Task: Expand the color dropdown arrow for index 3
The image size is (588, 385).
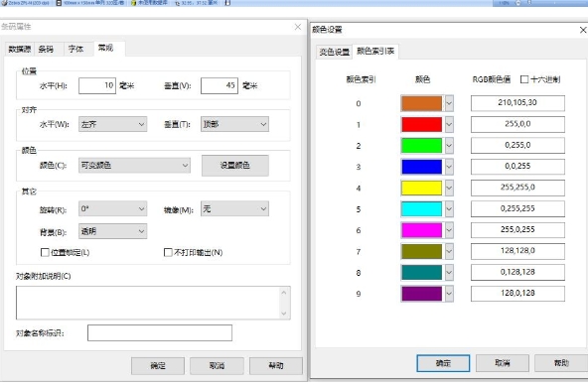Action: 449,167
